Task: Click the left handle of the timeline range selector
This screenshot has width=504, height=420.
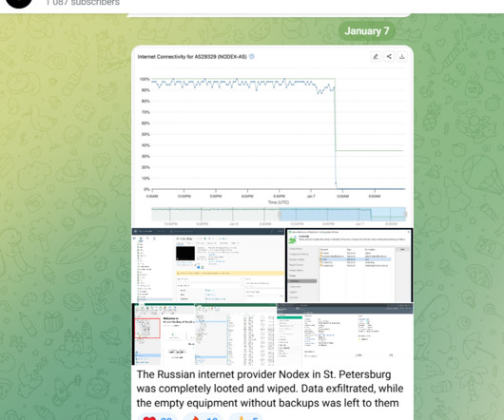Action: [280, 214]
